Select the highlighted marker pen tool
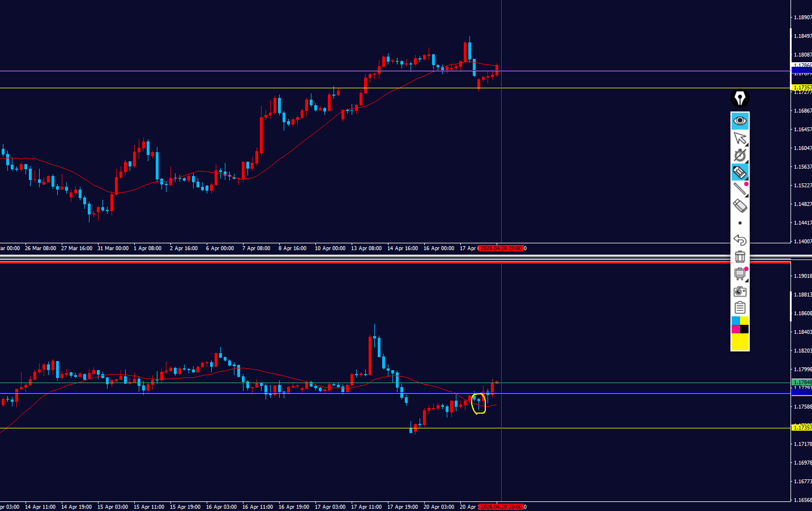 tap(740, 172)
